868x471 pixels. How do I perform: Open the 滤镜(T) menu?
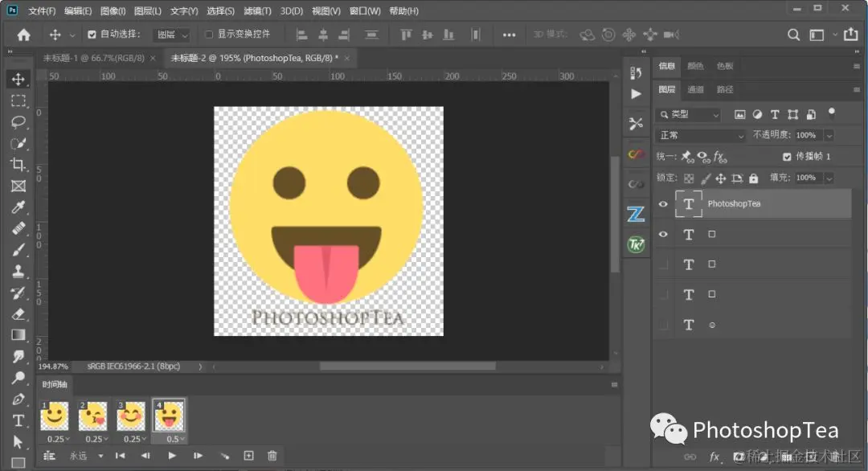click(x=257, y=11)
